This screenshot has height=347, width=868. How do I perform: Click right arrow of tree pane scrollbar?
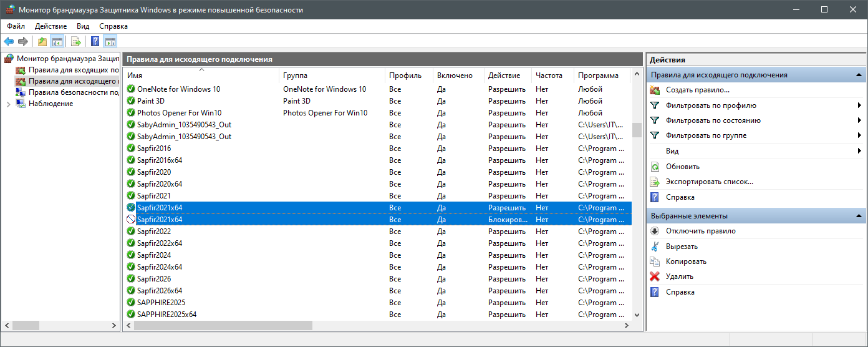pos(114,326)
